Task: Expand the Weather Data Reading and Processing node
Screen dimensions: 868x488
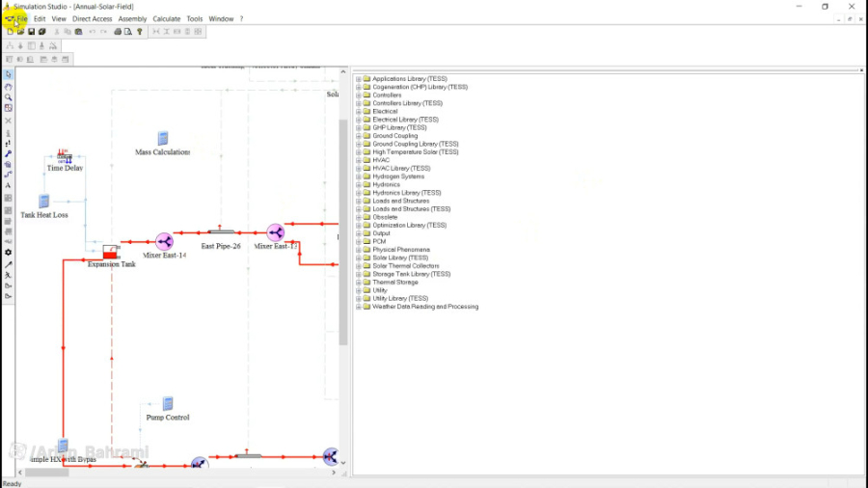Action: click(x=359, y=307)
